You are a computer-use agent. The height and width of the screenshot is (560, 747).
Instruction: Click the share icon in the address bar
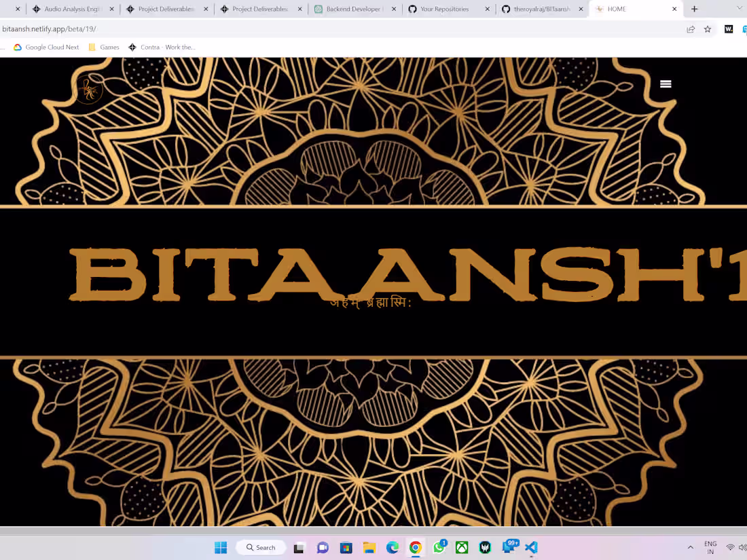click(691, 29)
